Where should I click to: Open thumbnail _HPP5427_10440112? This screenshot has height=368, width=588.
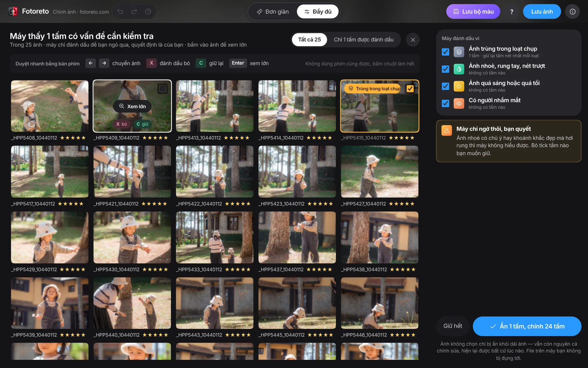[380, 172]
